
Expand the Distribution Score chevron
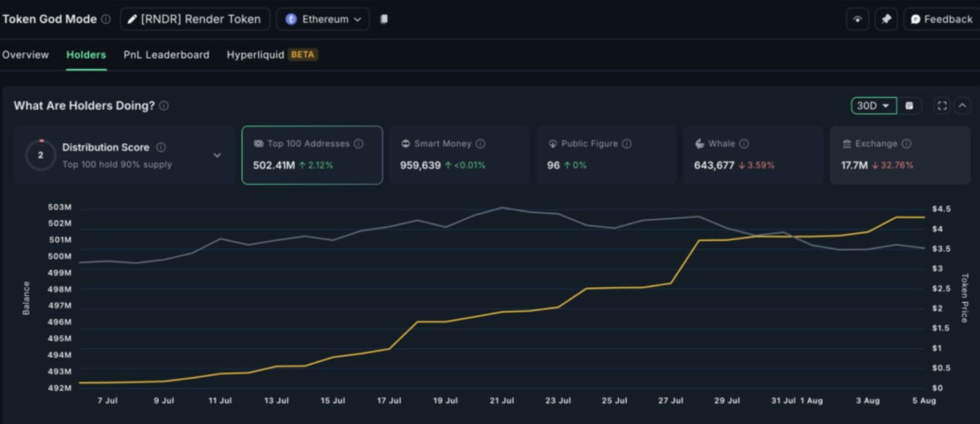pyautogui.click(x=217, y=155)
